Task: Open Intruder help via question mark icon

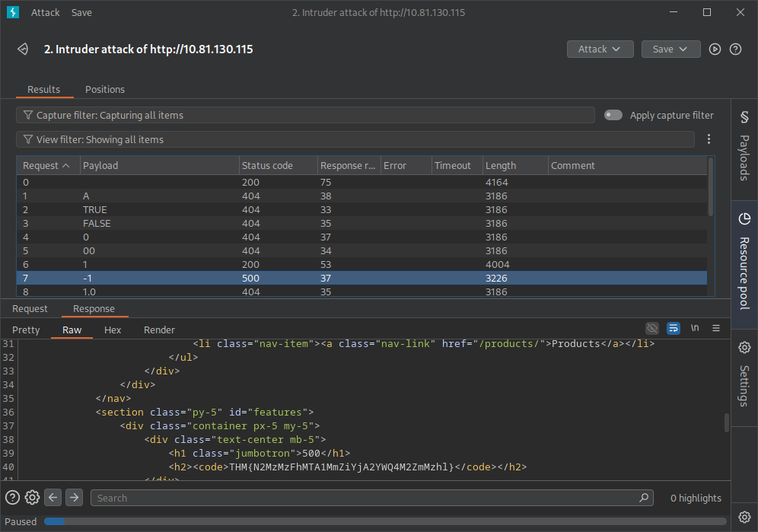Action: click(x=735, y=49)
